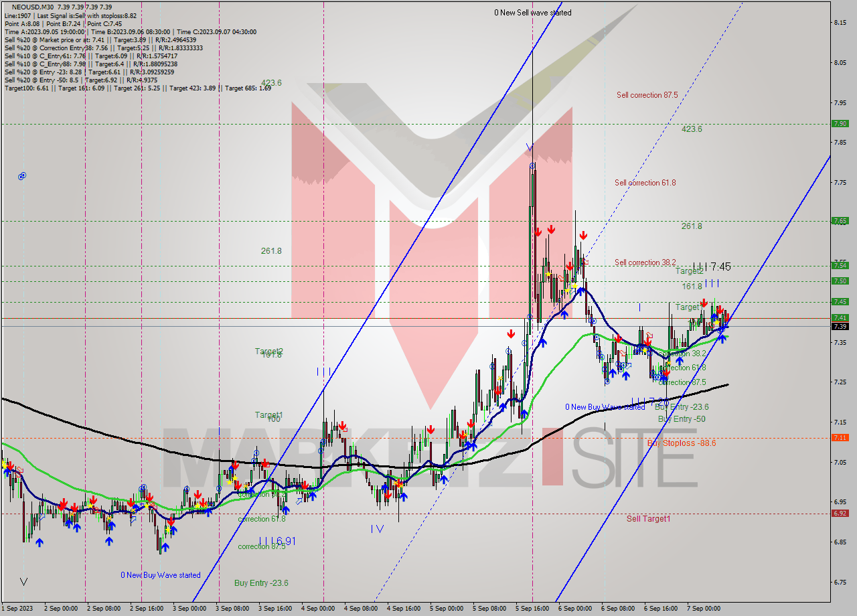Image resolution: width=857 pixels, height=616 pixels.
Task: Click the green 7.45 price tag on axis
Action: click(x=840, y=301)
